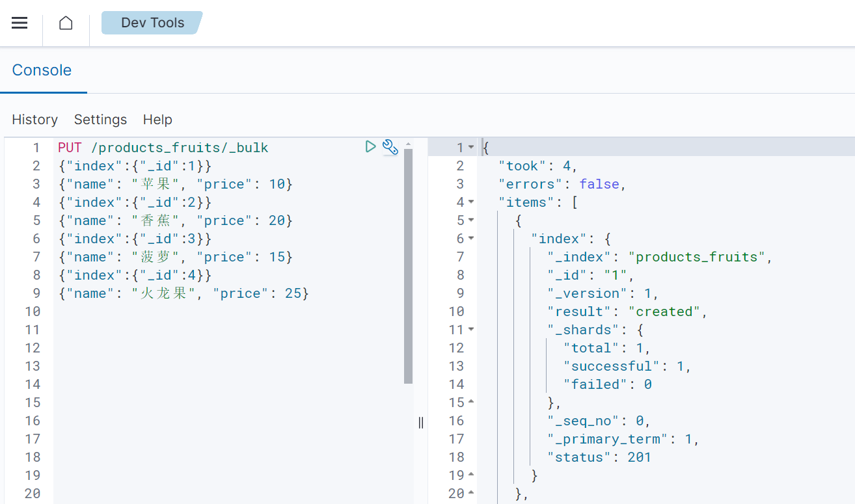Switch to the Console tab
855x504 pixels.
42,70
